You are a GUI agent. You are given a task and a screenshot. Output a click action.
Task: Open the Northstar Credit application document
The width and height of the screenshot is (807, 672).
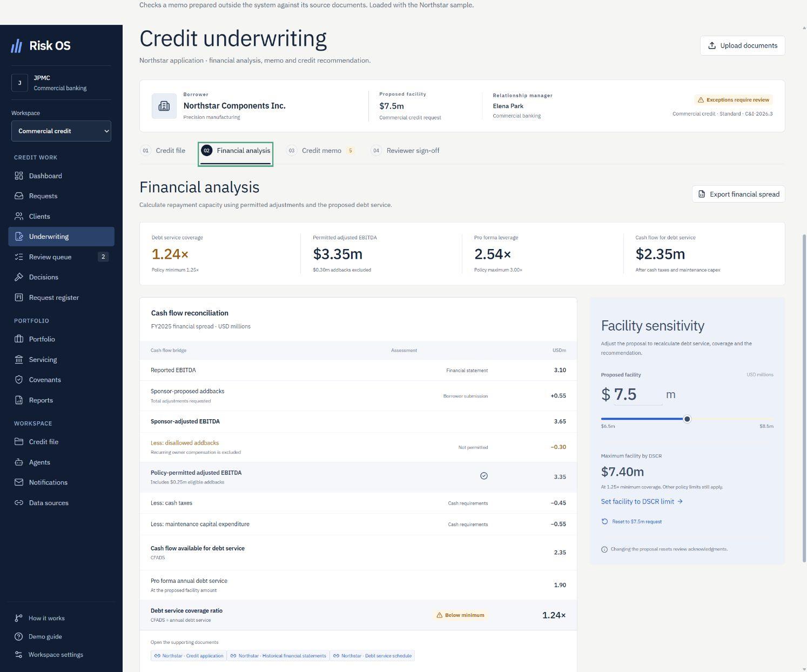click(189, 656)
